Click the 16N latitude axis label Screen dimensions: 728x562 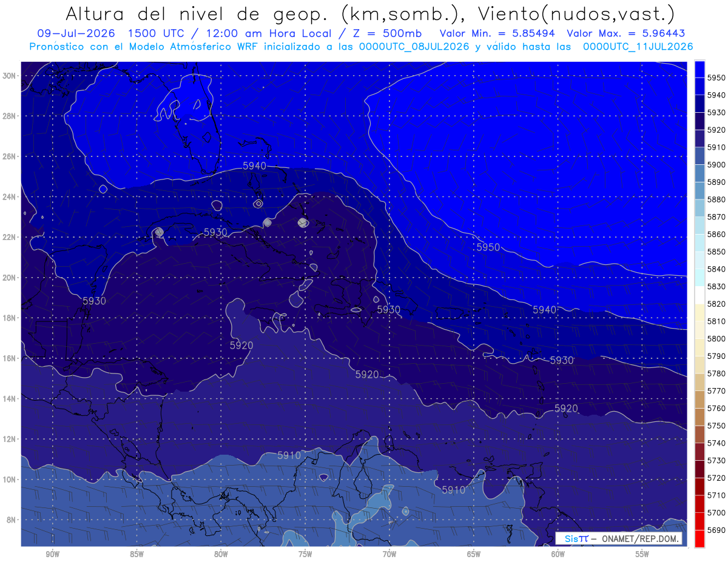9,358
